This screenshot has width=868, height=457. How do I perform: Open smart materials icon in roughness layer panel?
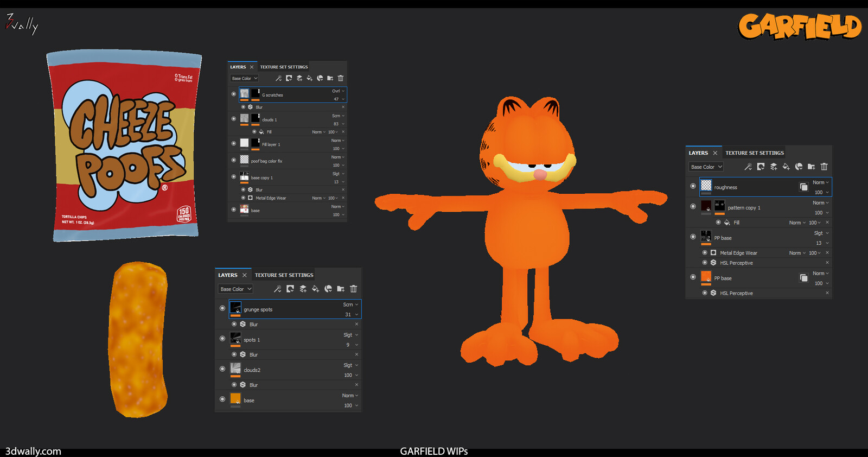(x=799, y=167)
